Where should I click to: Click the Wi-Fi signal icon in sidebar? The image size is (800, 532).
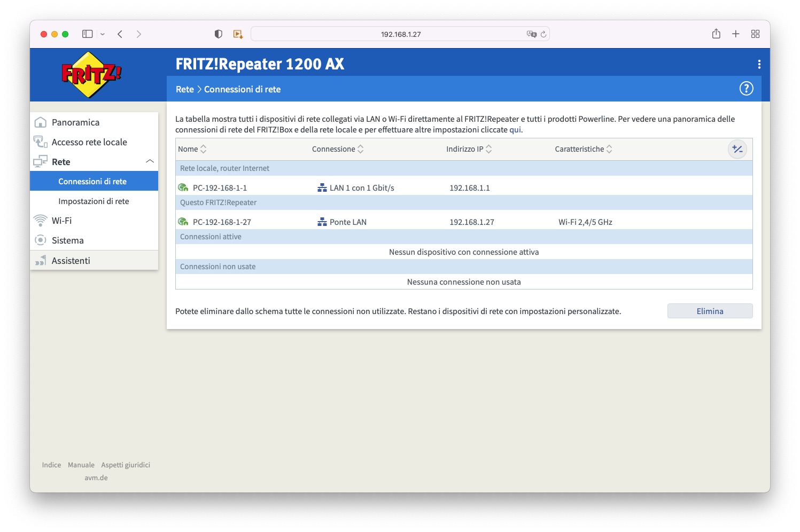(x=40, y=221)
